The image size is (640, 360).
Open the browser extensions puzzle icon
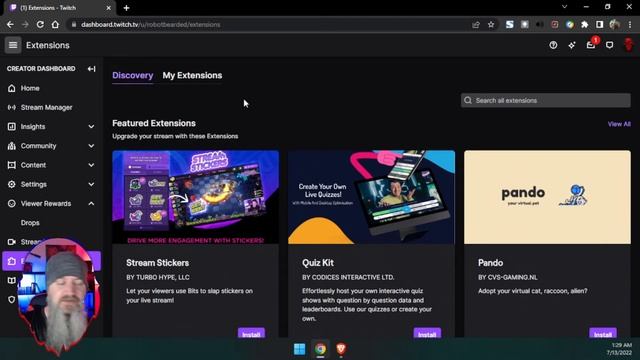coord(584,24)
